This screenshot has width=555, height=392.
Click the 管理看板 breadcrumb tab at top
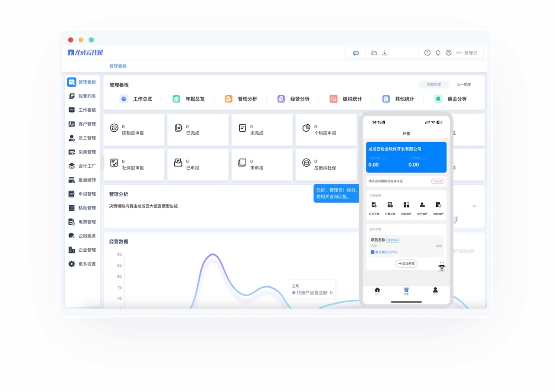(x=118, y=66)
